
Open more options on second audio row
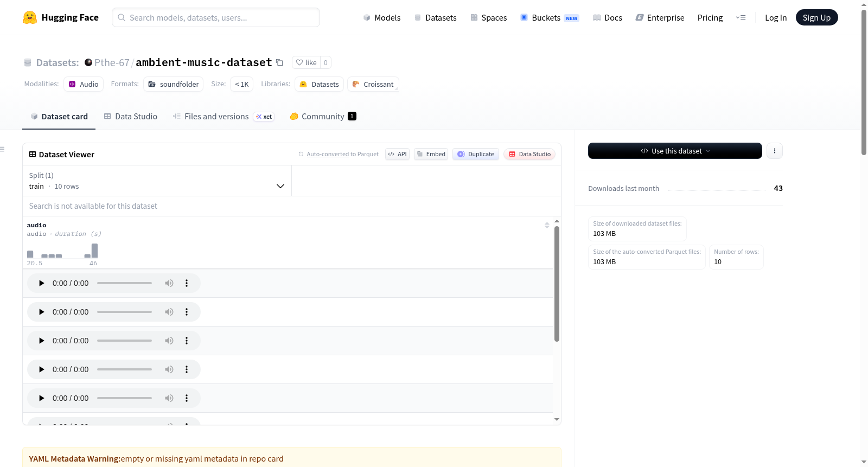(187, 312)
